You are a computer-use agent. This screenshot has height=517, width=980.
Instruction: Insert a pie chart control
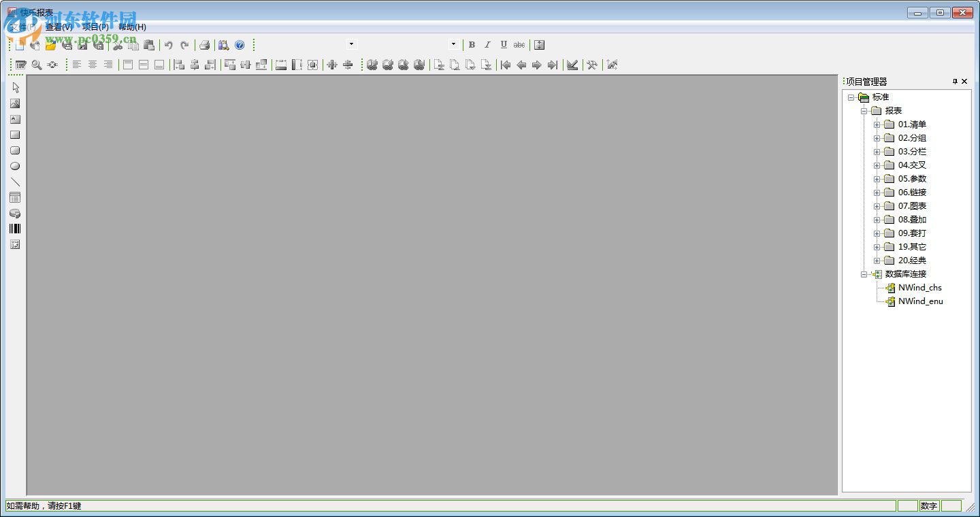coord(15,213)
